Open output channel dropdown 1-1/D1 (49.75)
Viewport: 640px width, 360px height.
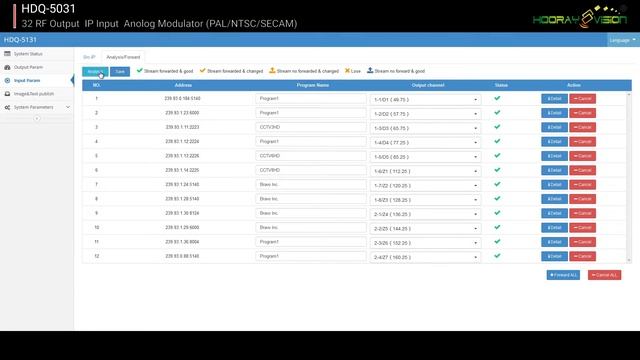click(425, 100)
